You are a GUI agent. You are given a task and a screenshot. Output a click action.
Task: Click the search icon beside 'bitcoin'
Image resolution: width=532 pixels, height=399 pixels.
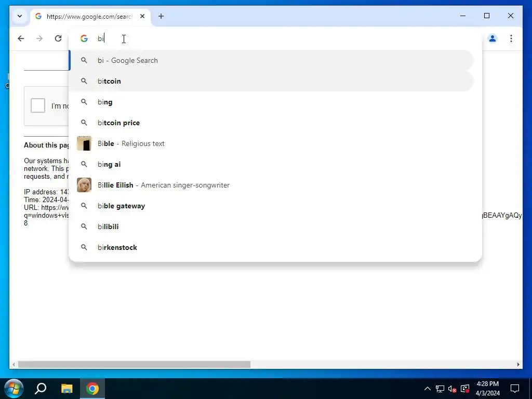(84, 81)
